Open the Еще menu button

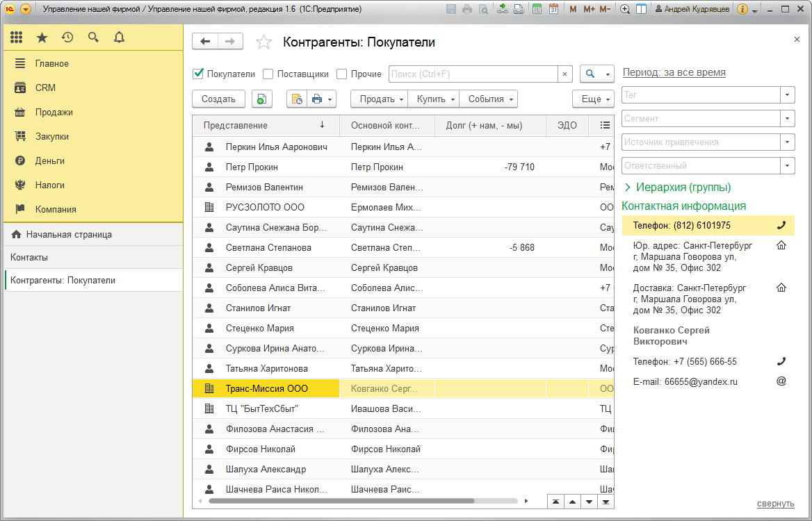(x=594, y=99)
